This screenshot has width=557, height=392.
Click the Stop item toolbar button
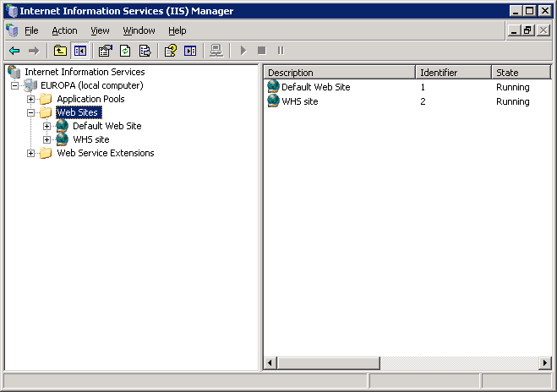pos(262,51)
